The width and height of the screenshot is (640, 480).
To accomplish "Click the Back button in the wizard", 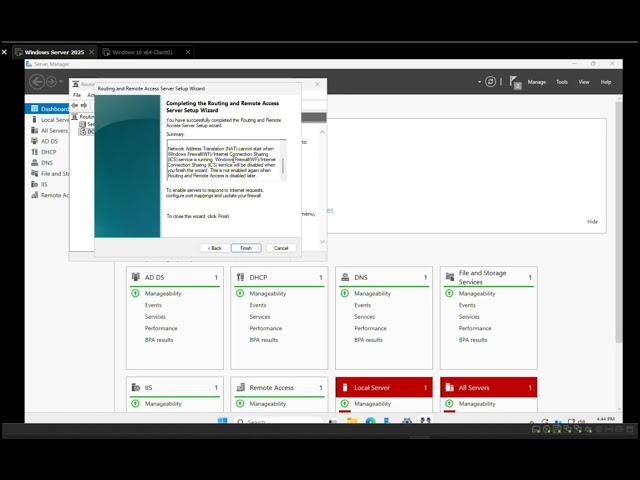I will pyautogui.click(x=214, y=248).
